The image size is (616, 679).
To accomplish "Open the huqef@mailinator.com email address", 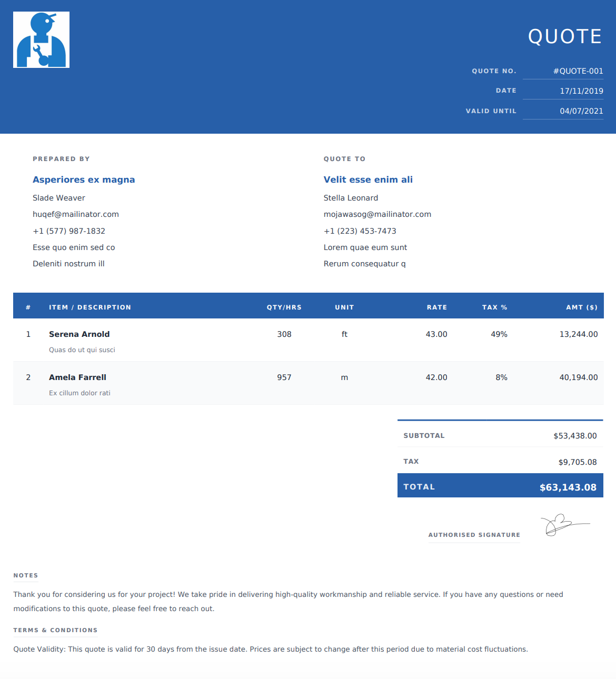I will coord(76,214).
